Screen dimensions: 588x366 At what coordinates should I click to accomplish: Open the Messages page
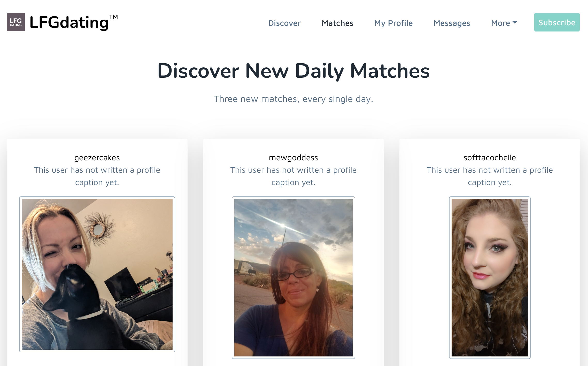click(x=452, y=23)
